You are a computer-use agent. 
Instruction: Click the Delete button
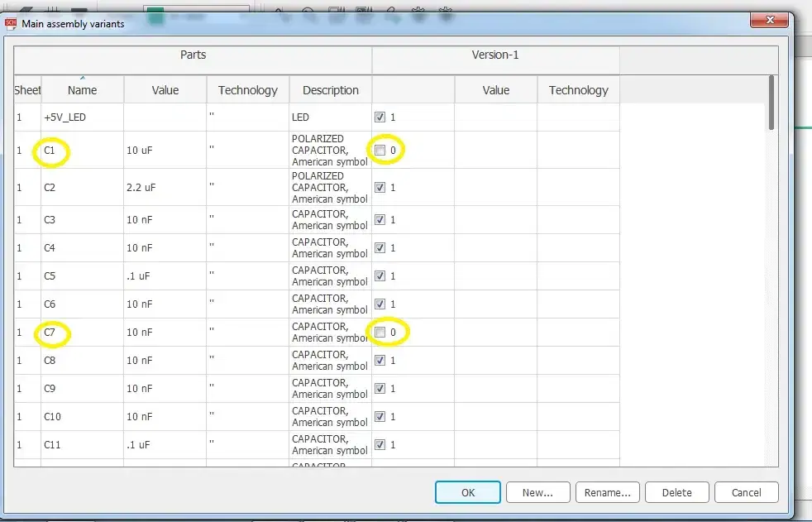[676, 492]
